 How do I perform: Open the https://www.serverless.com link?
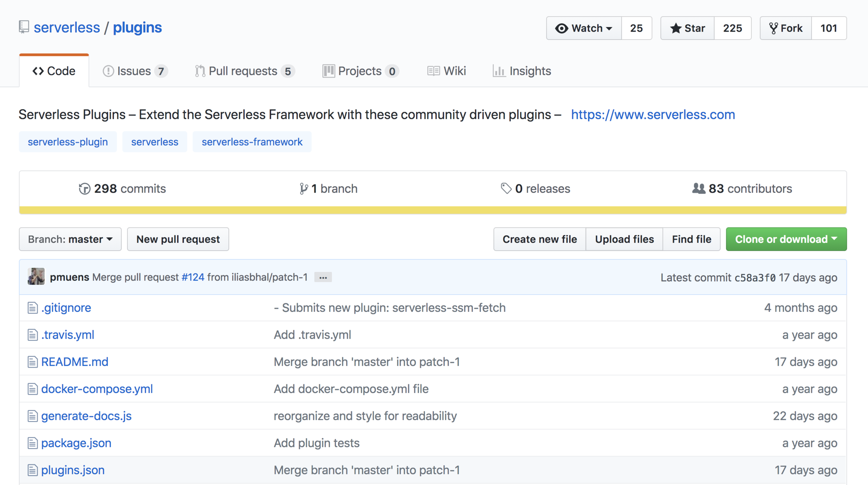pos(653,115)
